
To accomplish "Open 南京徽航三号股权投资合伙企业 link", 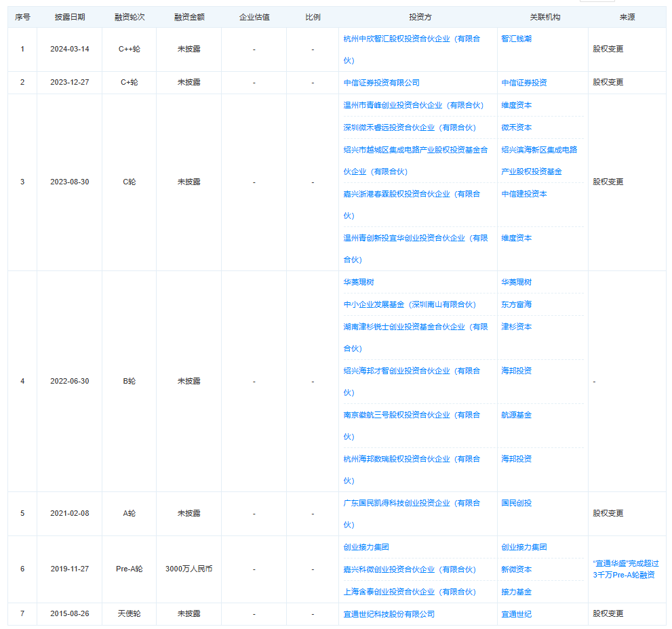I will click(412, 426).
